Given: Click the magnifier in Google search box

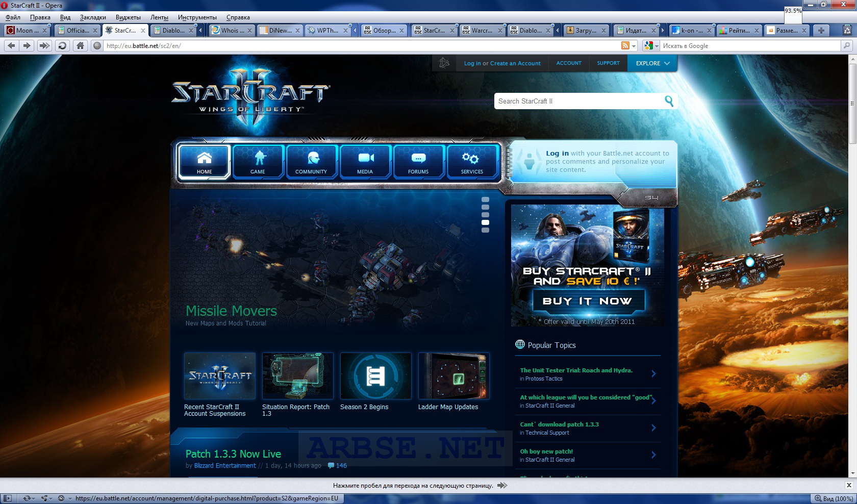Looking at the screenshot, I should (846, 45).
